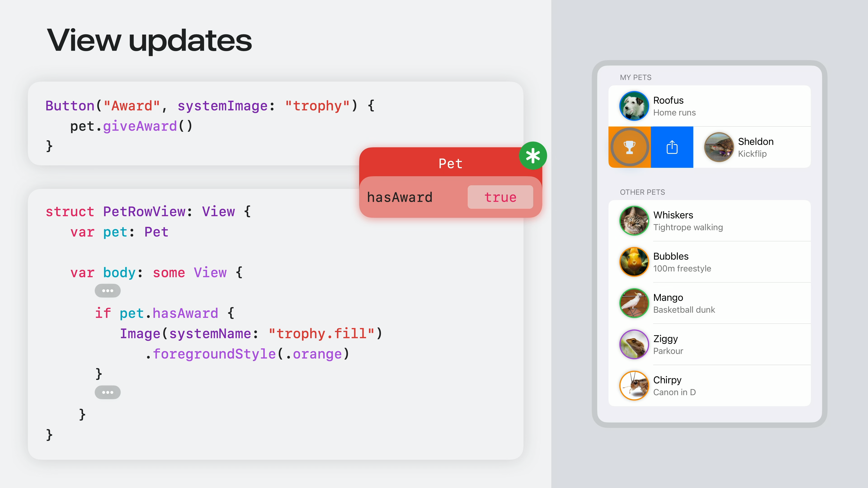
Task: Expand the collapsed code ellipsis above the if statement
Action: [x=108, y=291]
